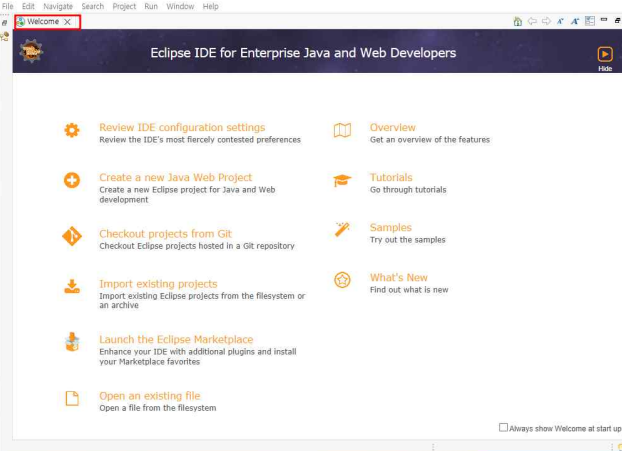Open the Tutorials link
622x451 pixels.
click(x=391, y=177)
